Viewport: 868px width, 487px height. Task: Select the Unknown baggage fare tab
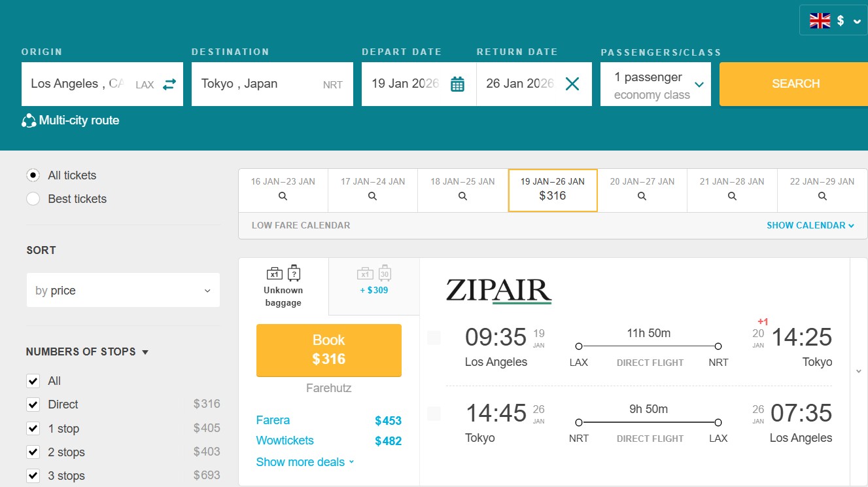pyautogui.click(x=283, y=287)
